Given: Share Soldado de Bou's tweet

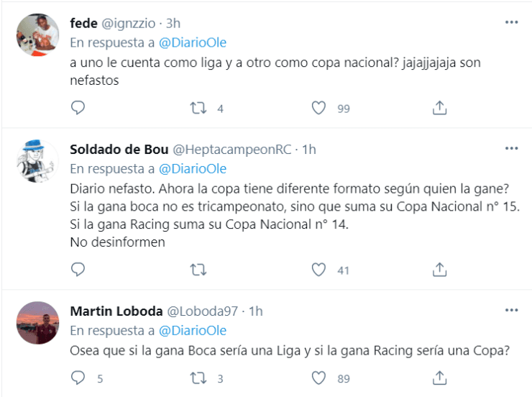Looking at the screenshot, I should [439, 270].
